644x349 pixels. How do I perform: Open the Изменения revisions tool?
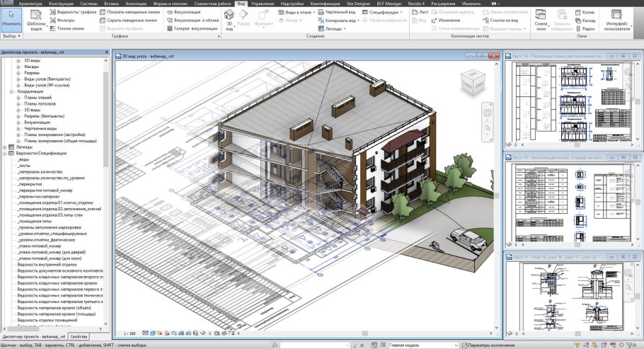pos(446,20)
